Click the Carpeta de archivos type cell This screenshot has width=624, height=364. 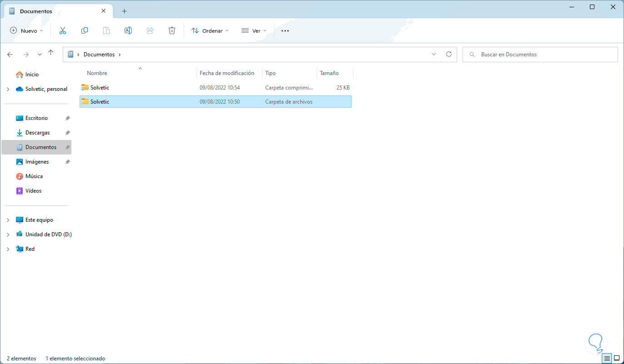289,102
